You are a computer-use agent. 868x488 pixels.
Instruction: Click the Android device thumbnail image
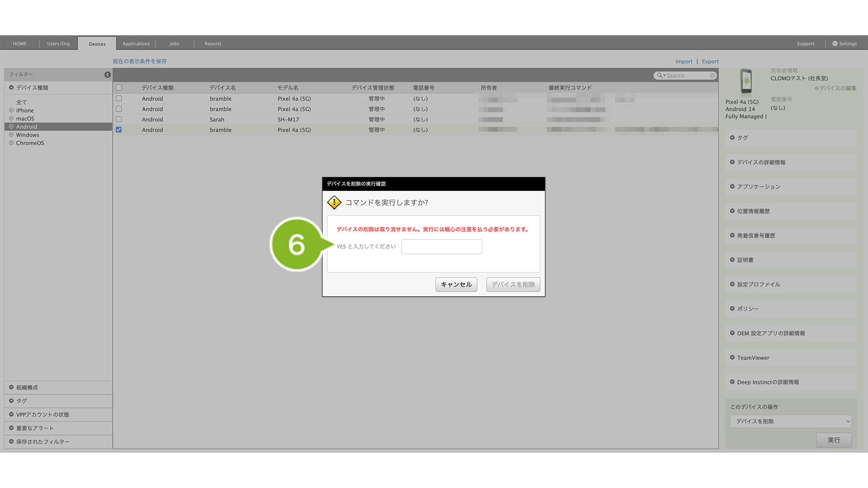(x=745, y=81)
